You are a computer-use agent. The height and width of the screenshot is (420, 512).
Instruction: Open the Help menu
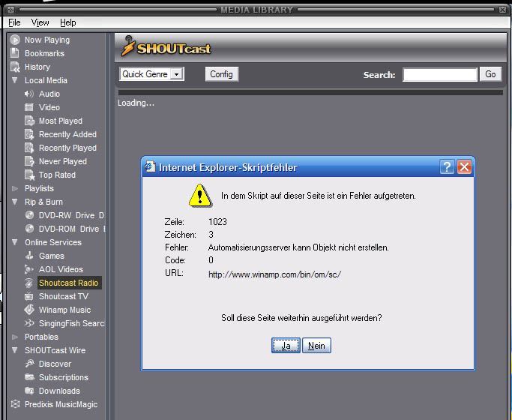68,22
